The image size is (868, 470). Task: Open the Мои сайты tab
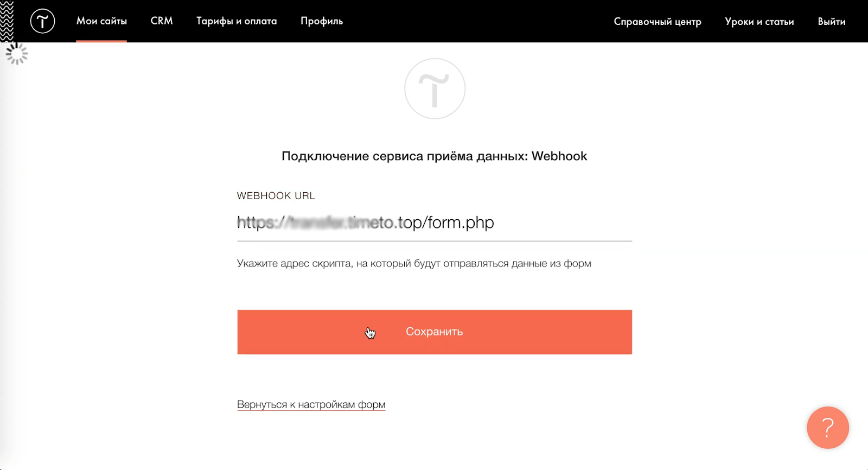[101, 21]
